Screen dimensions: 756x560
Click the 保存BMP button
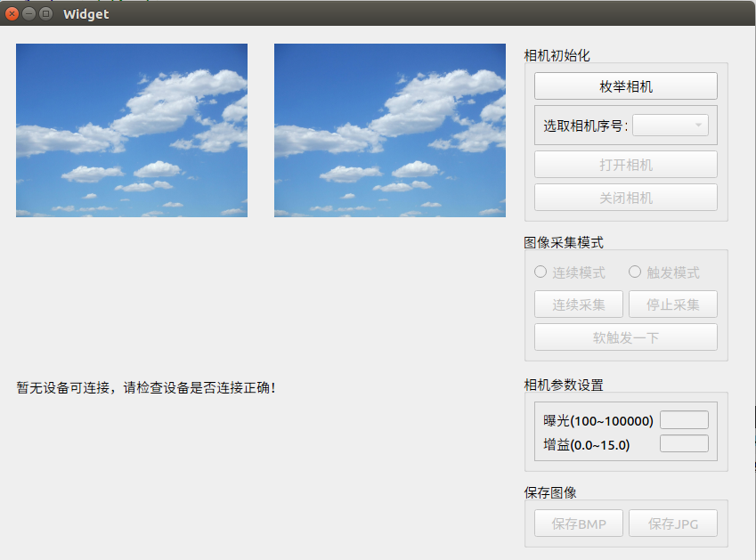[579, 523]
